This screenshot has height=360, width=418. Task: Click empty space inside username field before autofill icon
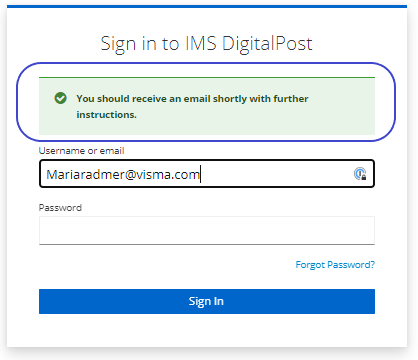click(277, 174)
